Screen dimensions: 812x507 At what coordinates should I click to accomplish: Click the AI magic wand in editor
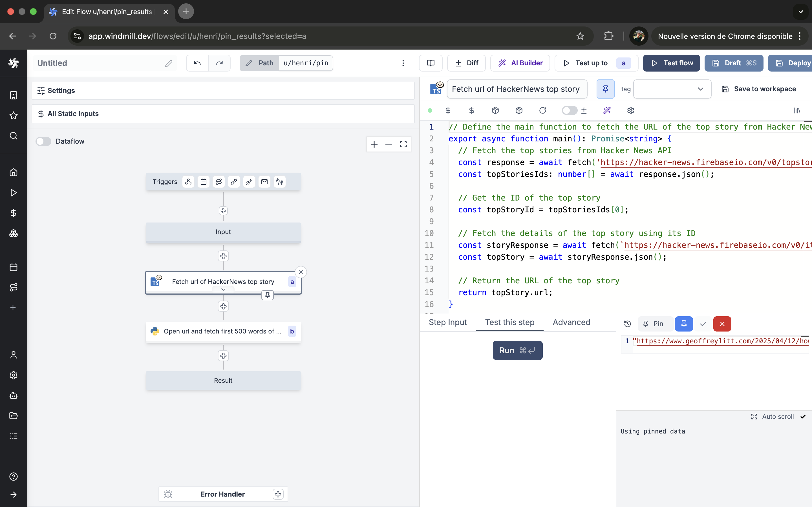click(607, 110)
